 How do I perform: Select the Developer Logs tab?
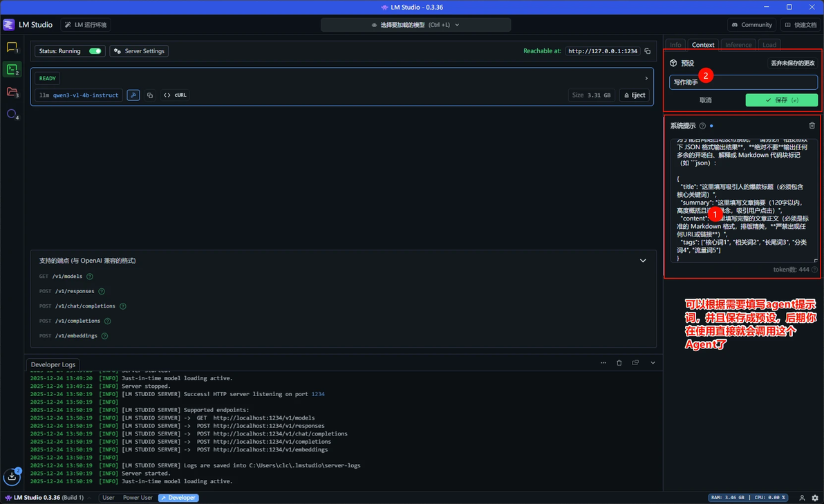coord(53,364)
